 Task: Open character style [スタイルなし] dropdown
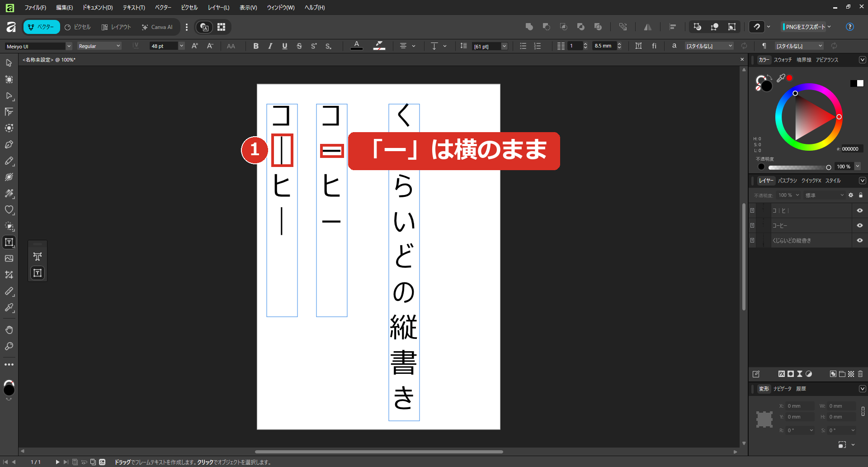pos(709,46)
